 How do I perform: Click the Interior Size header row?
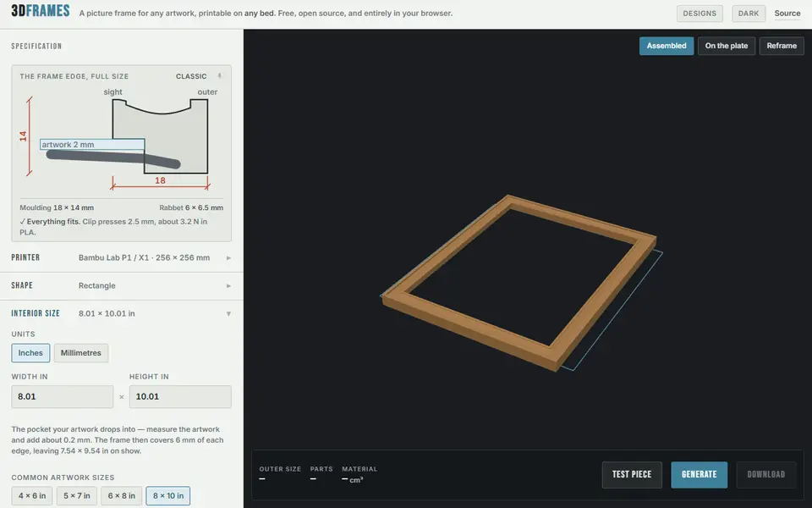click(121, 313)
